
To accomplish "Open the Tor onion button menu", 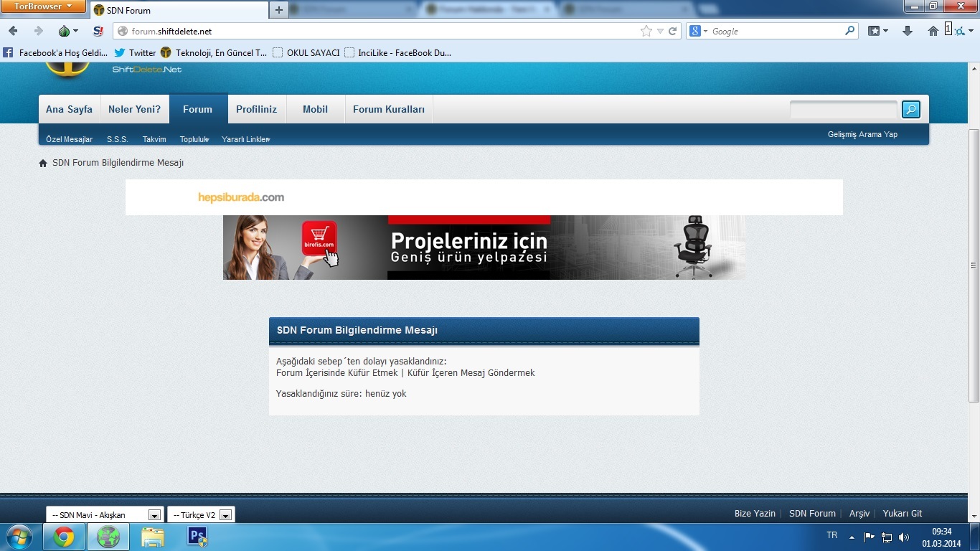I will point(68,31).
